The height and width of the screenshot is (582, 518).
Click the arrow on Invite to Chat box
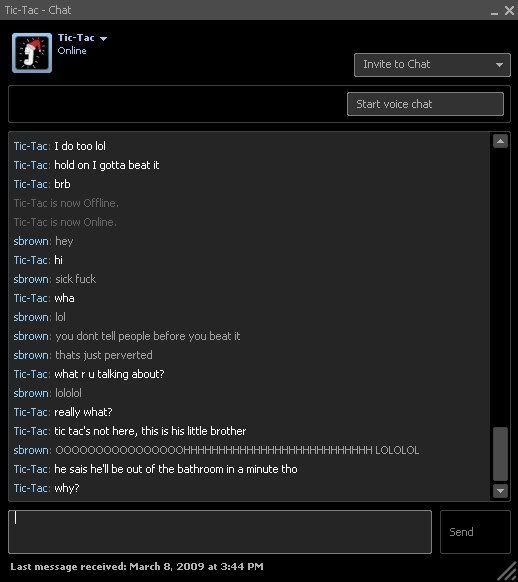point(499,65)
